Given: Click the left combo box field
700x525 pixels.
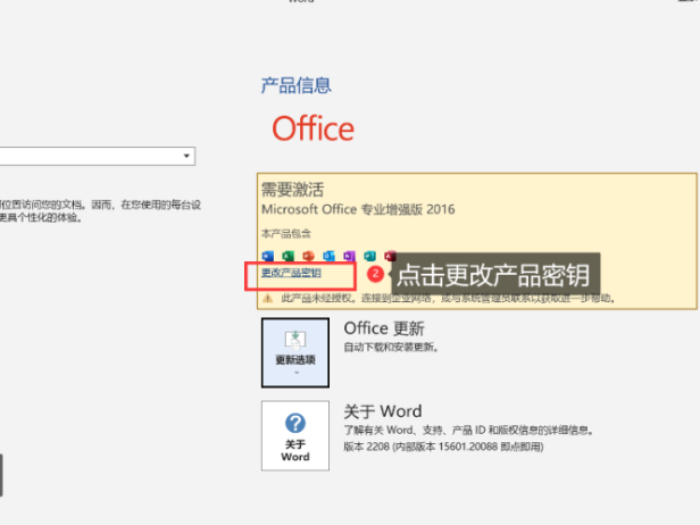Looking at the screenshot, I should coord(97,156).
